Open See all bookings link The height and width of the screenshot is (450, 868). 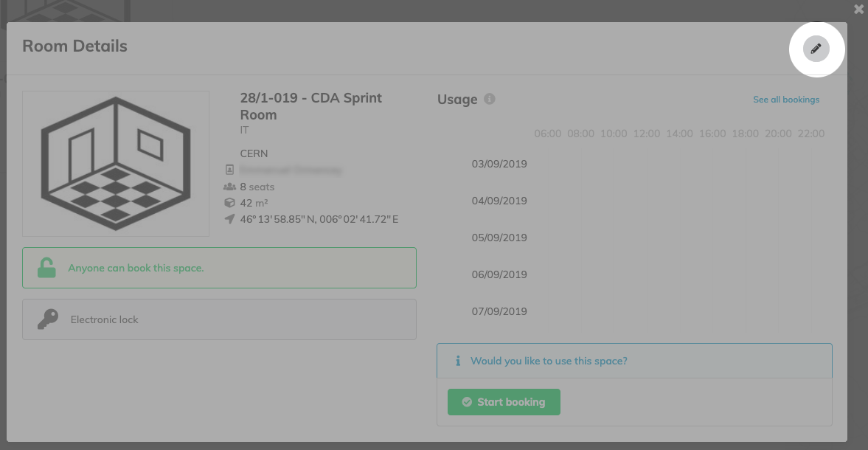(x=786, y=100)
